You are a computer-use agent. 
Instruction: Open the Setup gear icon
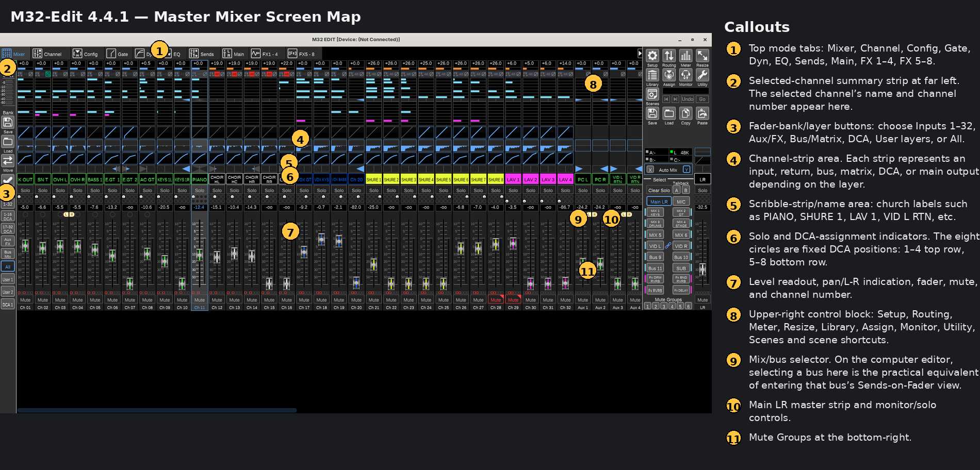(x=652, y=56)
